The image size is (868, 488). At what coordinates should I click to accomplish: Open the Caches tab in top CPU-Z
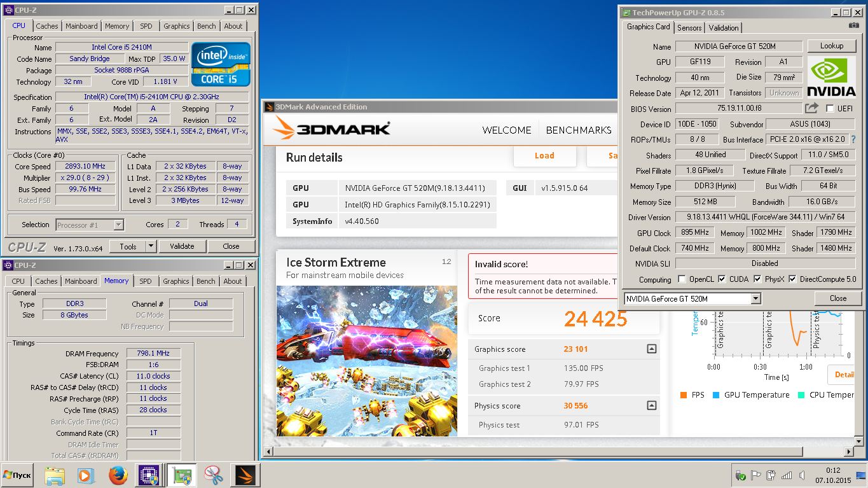[46, 26]
